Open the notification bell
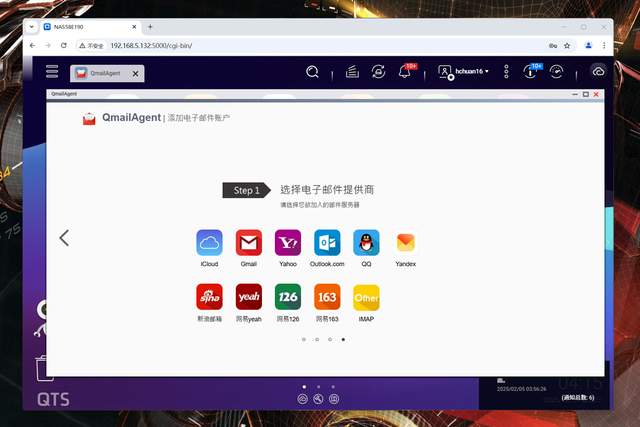 point(404,72)
